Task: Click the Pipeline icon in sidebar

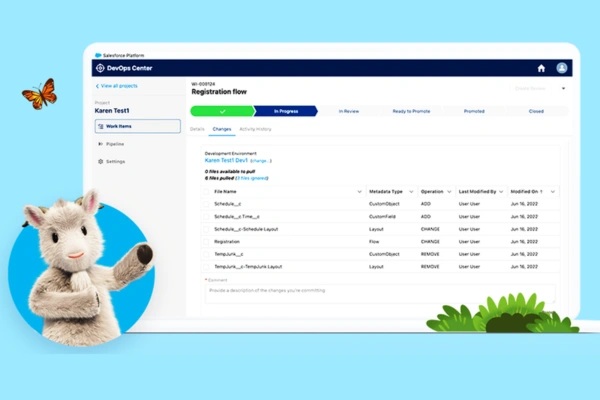Action: tap(100, 144)
